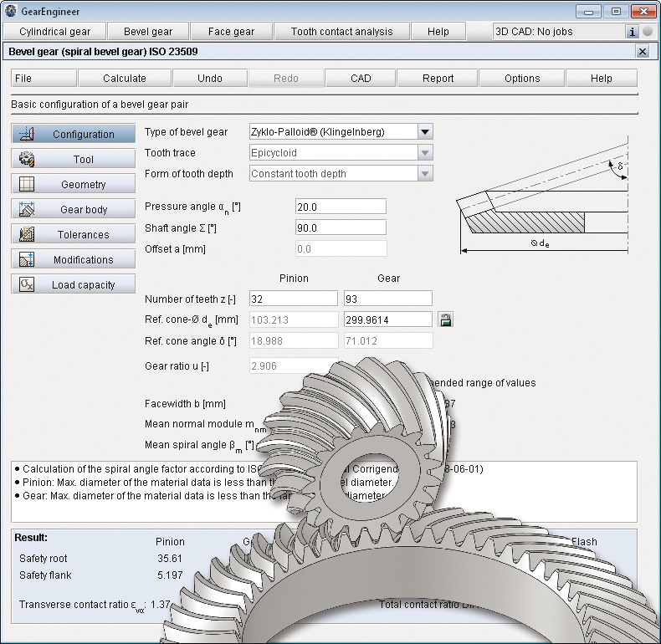Expand the Tooth trace dropdown arrow

[425, 152]
